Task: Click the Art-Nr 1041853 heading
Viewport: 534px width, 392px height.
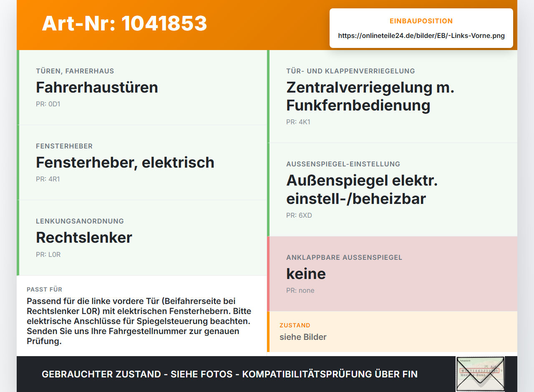Action: [x=124, y=23]
